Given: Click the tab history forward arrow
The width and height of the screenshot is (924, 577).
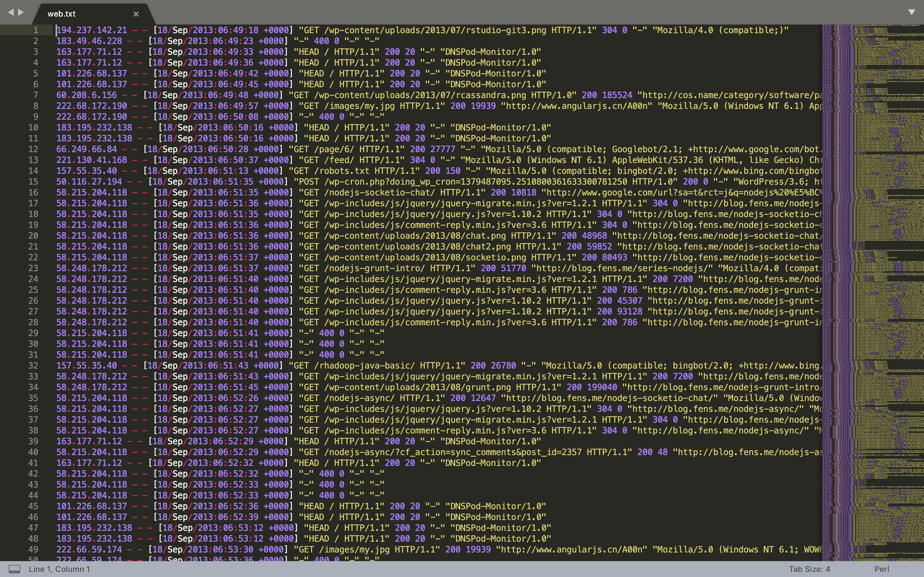Looking at the screenshot, I should click(21, 13).
